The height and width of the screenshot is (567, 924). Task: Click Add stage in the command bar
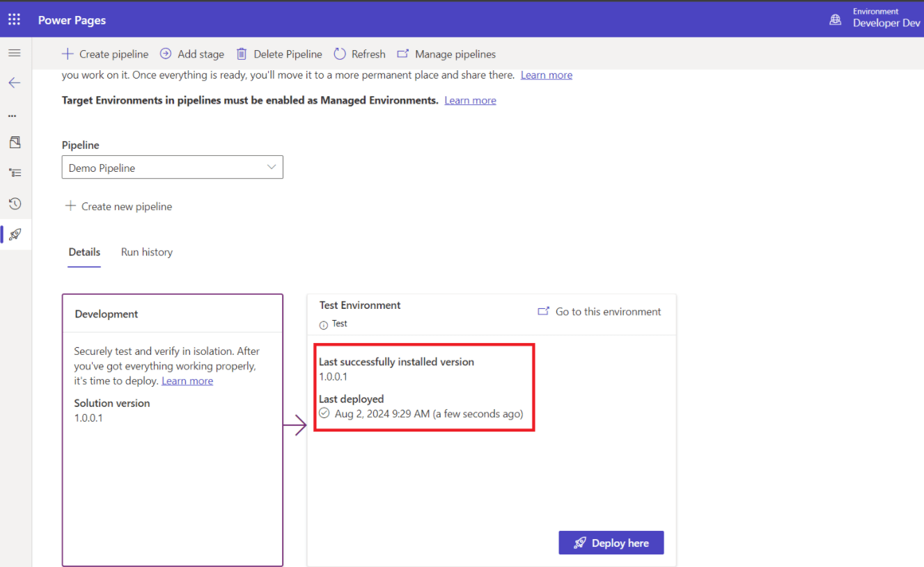click(x=192, y=54)
